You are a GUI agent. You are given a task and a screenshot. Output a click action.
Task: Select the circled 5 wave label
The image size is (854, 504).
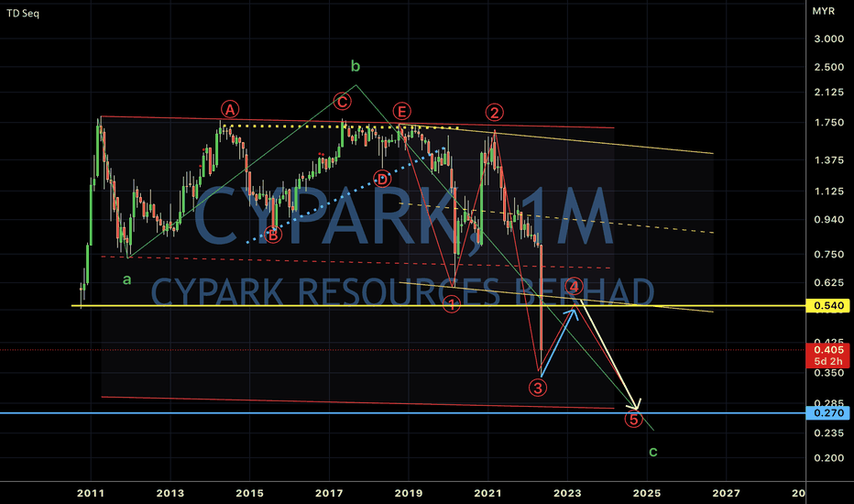633,420
